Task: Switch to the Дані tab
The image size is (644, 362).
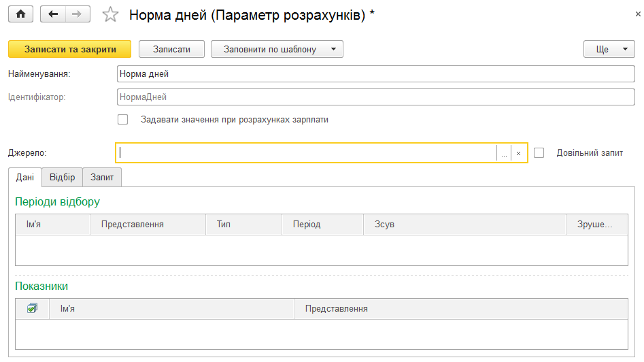Action: pyautogui.click(x=25, y=177)
